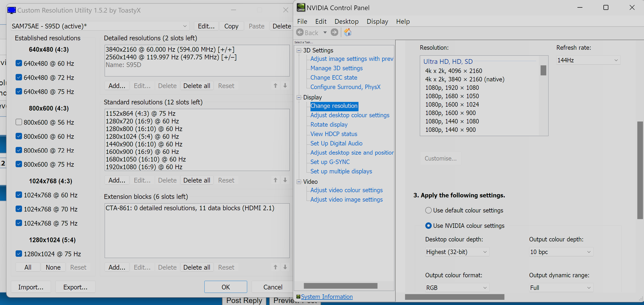
Task: Click the resolution list vertical scrollbar thumb
Action: (543, 70)
